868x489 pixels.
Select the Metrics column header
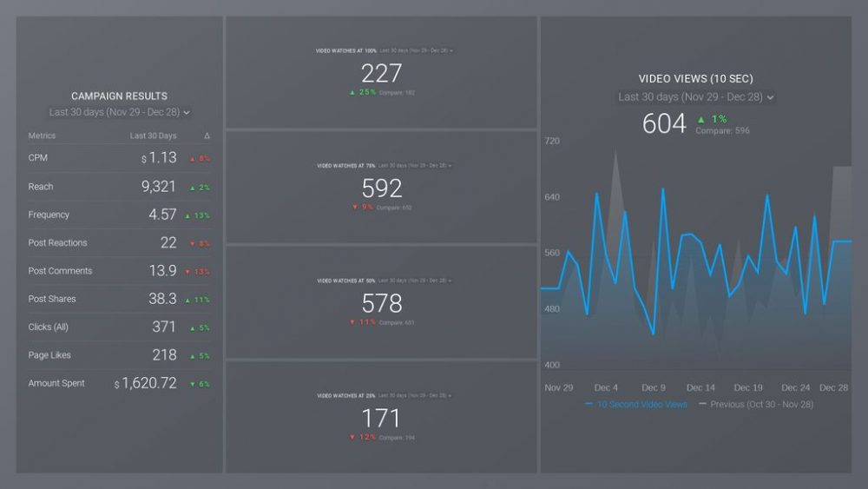42,136
